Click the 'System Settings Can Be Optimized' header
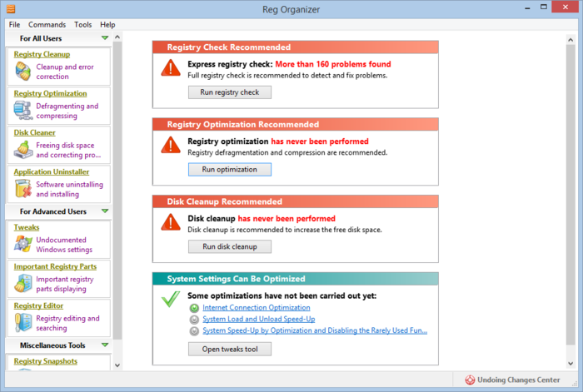583x392 pixels. click(x=295, y=279)
